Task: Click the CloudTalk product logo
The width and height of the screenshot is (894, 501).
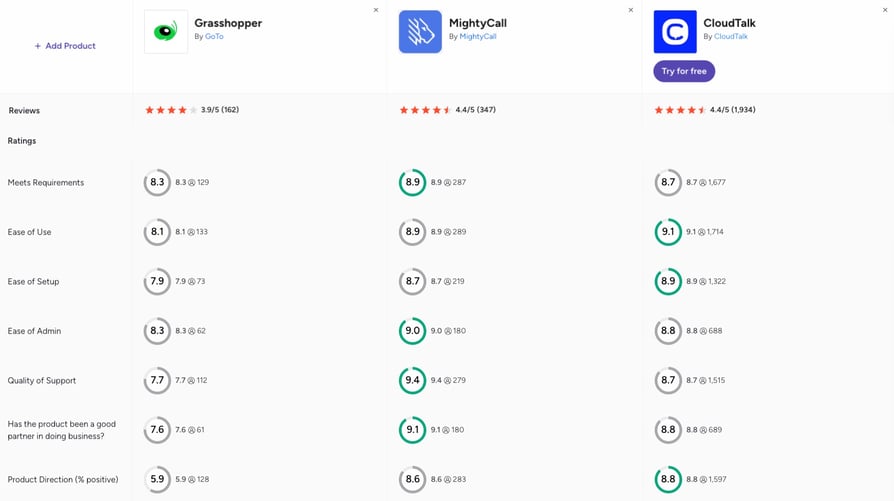Action: pos(675,32)
